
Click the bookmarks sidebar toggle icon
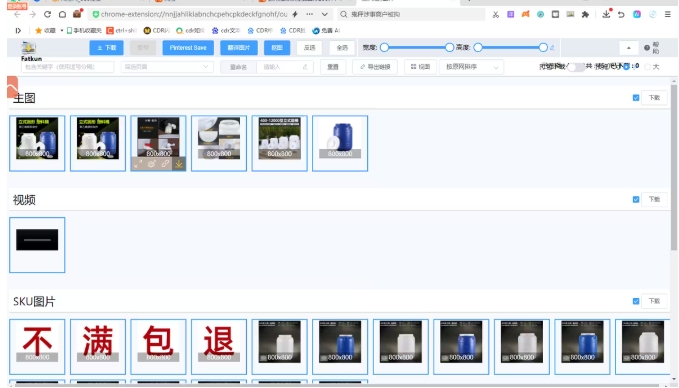point(18,30)
